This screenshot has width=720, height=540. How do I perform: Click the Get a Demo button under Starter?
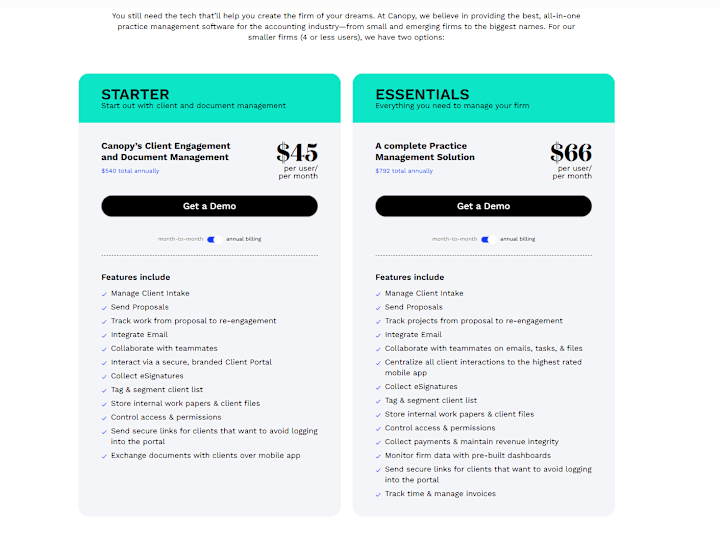pyautogui.click(x=209, y=206)
